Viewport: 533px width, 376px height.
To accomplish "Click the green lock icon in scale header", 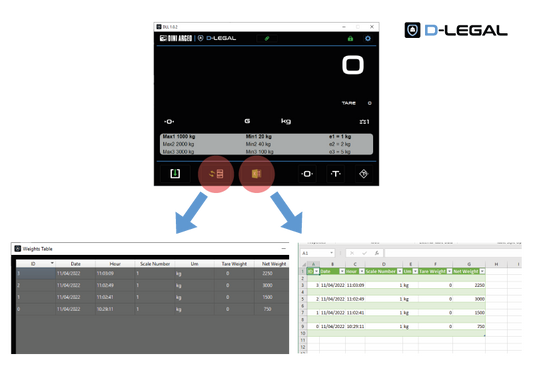I will pyautogui.click(x=350, y=38).
